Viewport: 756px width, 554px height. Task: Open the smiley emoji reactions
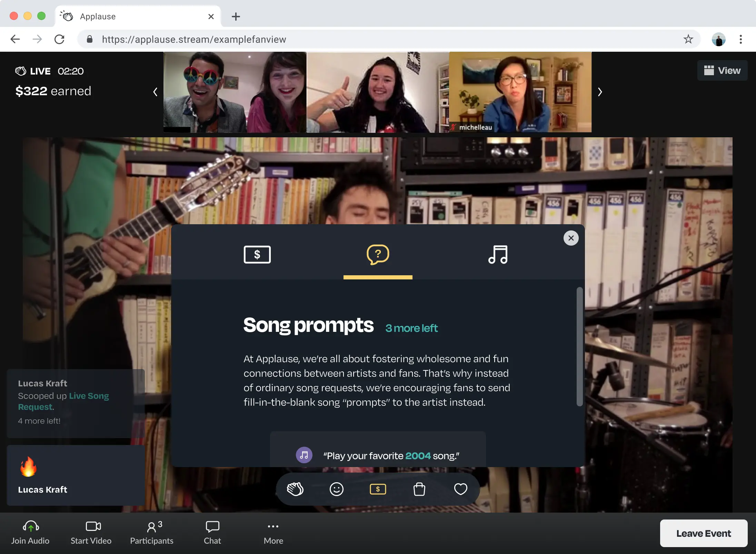(x=336, y=489)
